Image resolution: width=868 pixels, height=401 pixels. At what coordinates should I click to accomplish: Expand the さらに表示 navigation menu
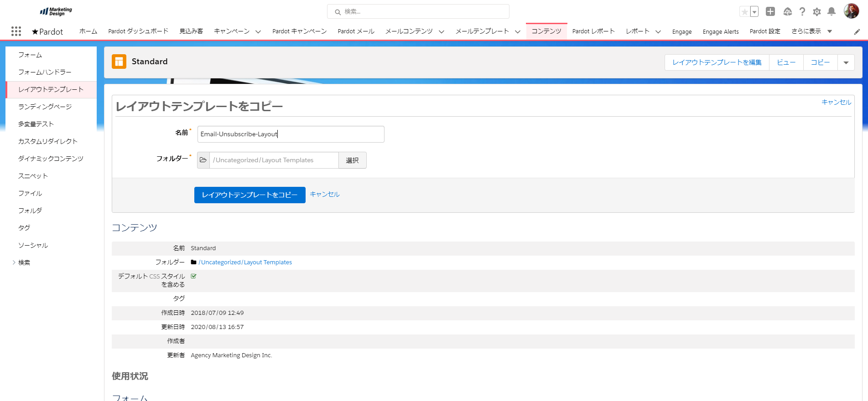pyautogui.click(x=811, y=31)
